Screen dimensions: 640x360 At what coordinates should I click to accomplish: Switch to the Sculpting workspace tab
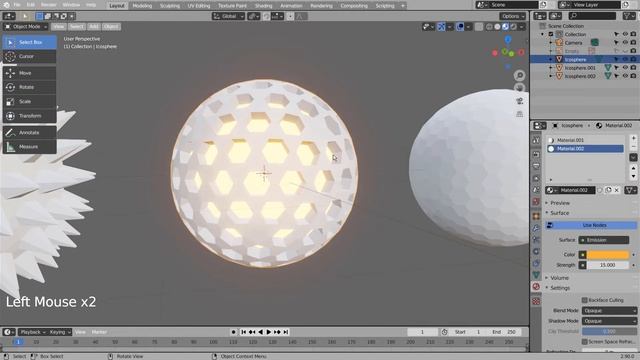[170, 6]
